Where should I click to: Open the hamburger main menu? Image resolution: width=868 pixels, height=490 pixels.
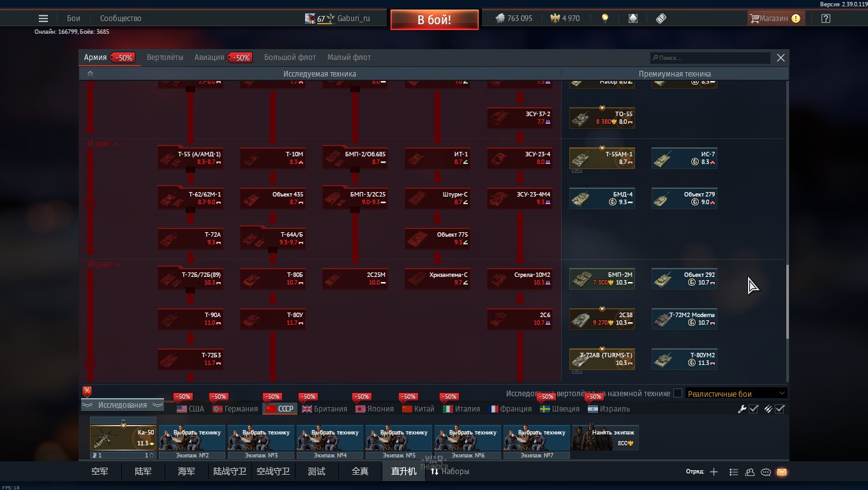pyautogui.click(x=43, y=19)
